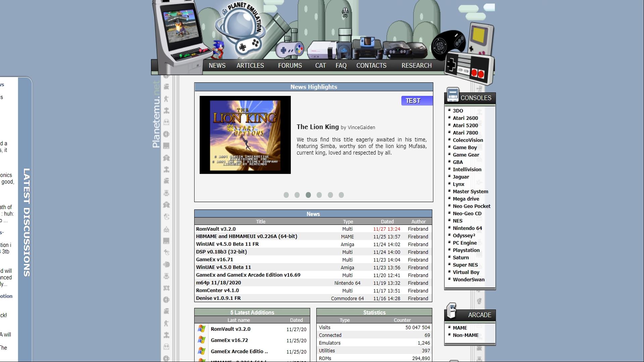Go to the FORUMS section

290,66
